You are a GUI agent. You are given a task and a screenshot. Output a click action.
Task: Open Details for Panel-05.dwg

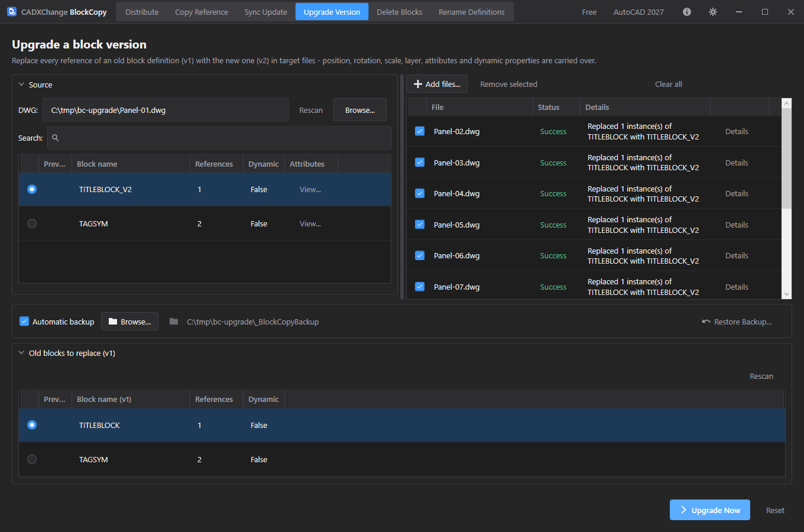(737, 225)
